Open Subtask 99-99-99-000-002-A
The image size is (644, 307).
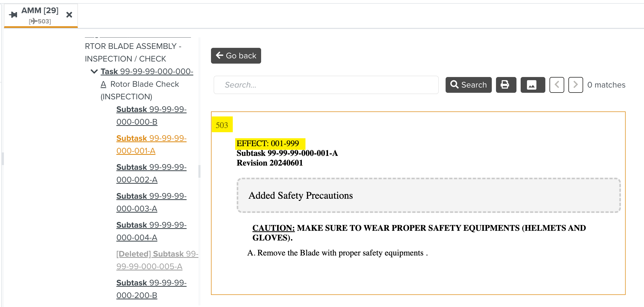click(151, 173)
